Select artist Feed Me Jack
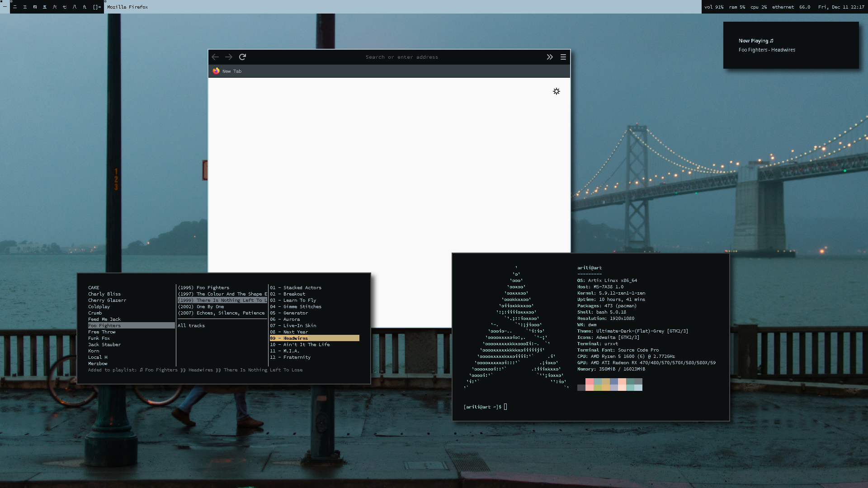This screenshot has height=488, width=868. point(104,319)
